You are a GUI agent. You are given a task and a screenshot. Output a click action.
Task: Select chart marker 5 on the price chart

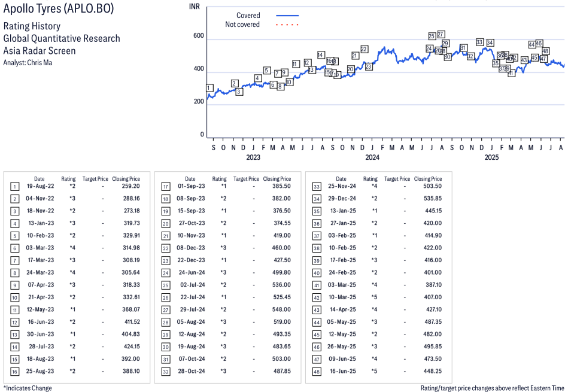tap(267, 70)
